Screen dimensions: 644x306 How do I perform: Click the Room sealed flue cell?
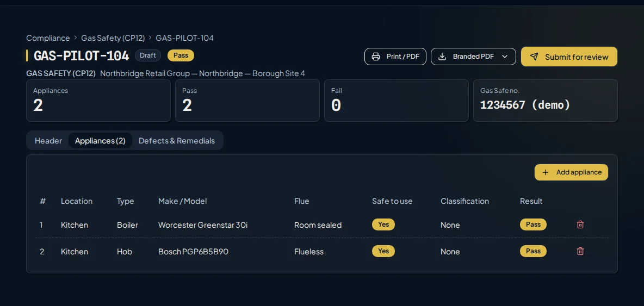318,225
